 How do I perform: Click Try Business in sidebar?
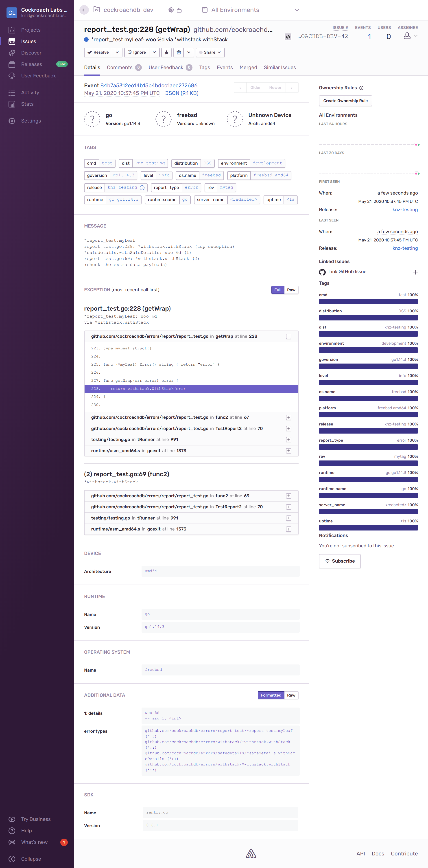tap(36, 819)
